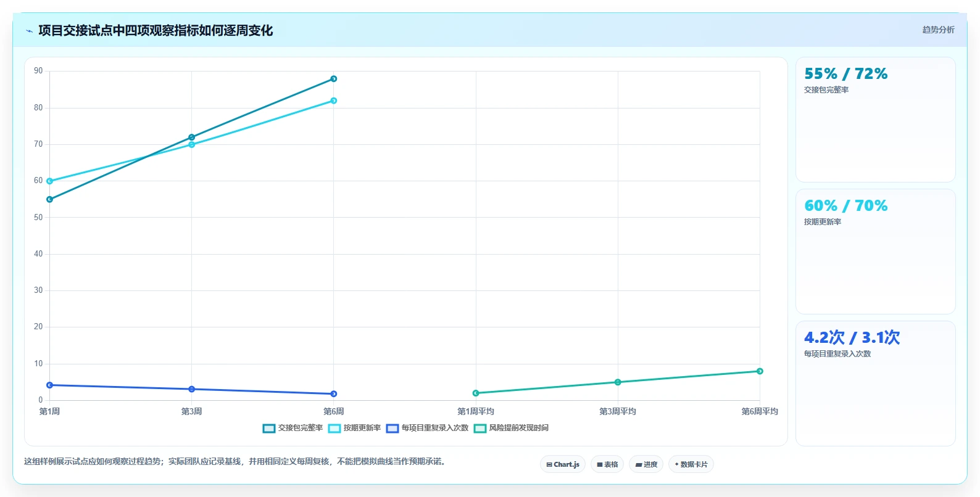Click the footnote starting 这组样例展示试点应如何观察过程趋势

[235, 461]
